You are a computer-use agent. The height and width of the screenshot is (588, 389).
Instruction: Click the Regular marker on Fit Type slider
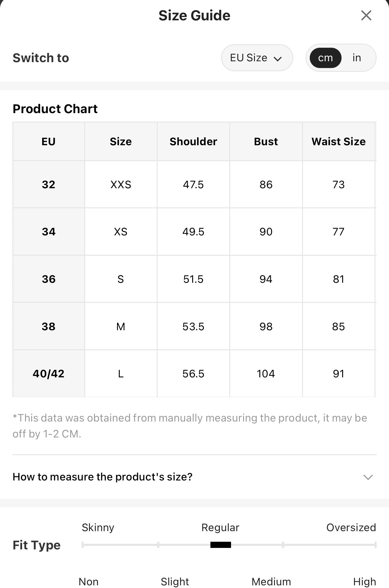tap(221, 545)
